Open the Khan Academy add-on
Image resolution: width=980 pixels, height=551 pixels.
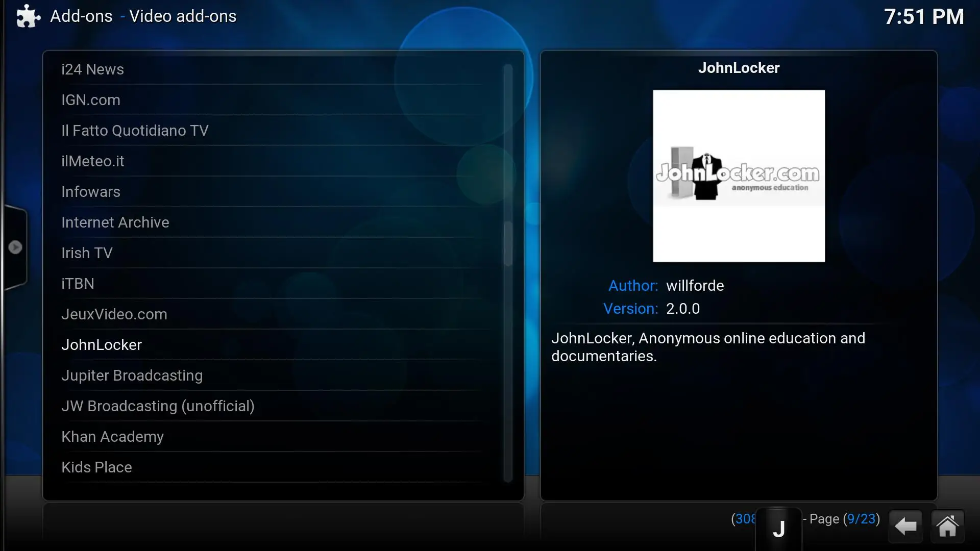click(271, 437)
